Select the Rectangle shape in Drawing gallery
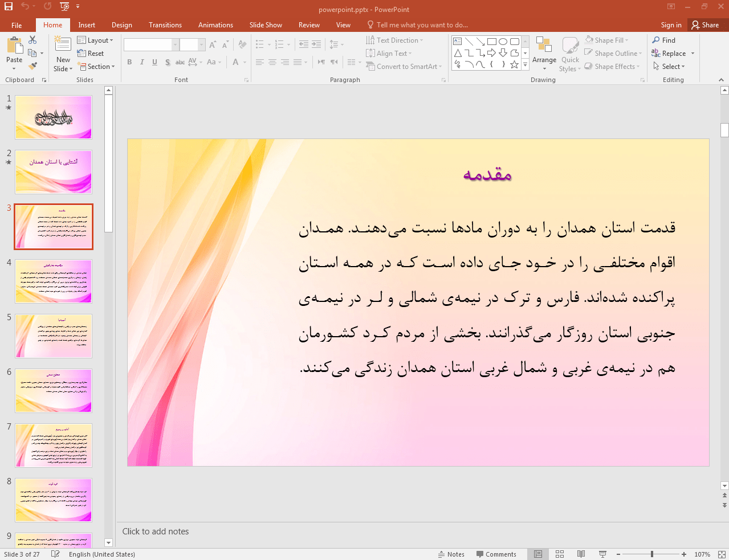 [x=492, y=40]
